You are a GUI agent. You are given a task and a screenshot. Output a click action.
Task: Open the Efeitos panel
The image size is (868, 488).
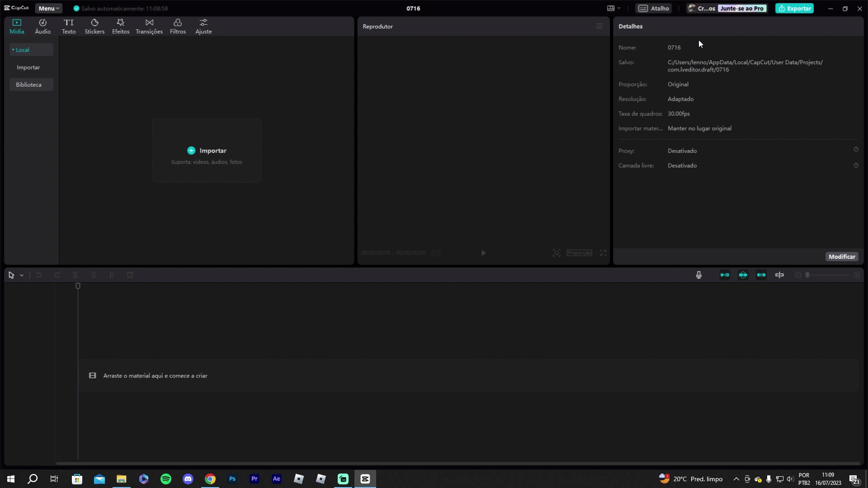pyautogui.click(x=121, y=26)
